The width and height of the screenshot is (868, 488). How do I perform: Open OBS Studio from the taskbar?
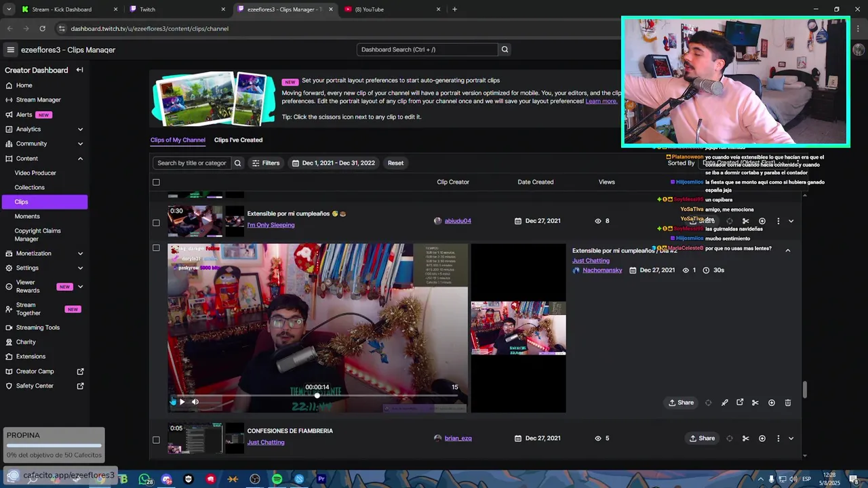255,479
